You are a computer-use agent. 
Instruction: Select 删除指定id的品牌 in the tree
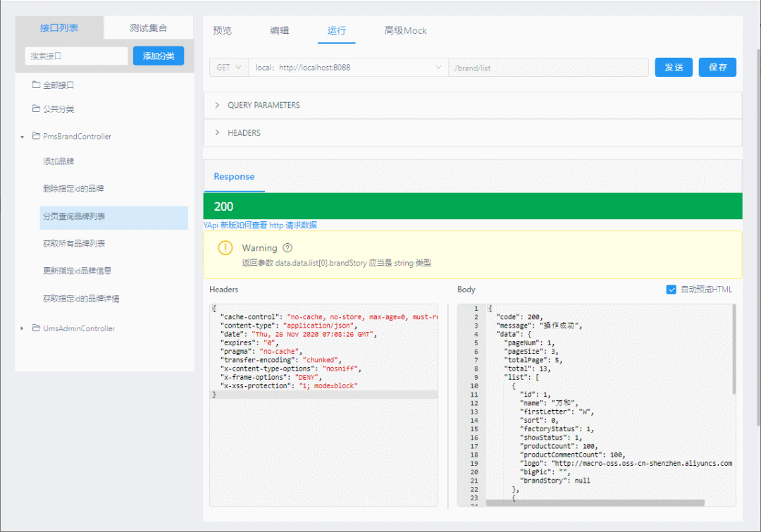pos(73,188)
